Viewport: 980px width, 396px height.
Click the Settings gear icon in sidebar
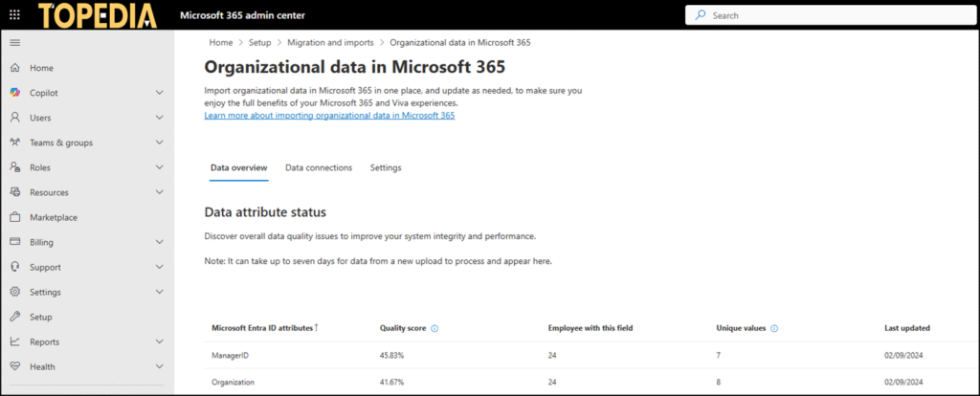pyautogui.click(x=15, y=292)
